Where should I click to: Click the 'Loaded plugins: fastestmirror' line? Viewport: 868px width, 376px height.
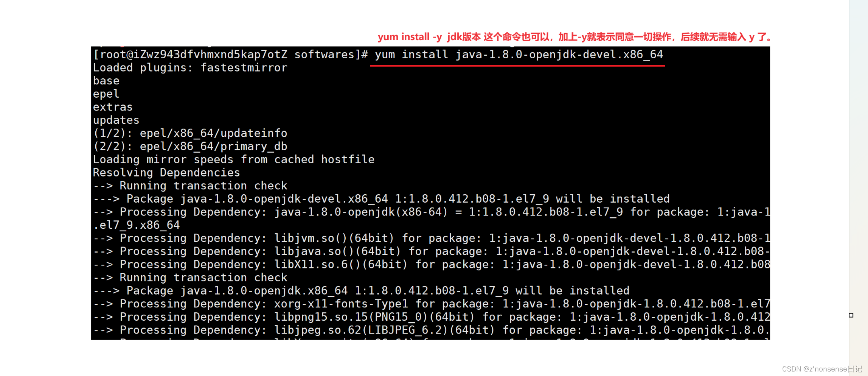[190, 68]
